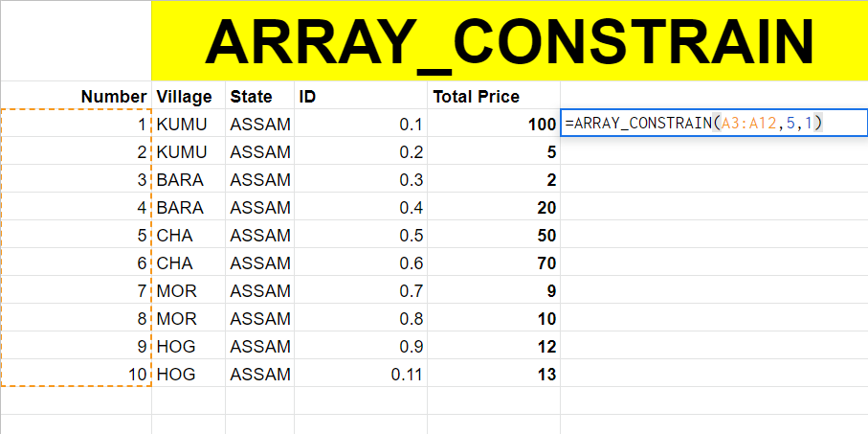Image resolution: width=868 pixels, height=434 pixels.
Task: Select Total Price cell with value 13
Action: coord(494,373)
